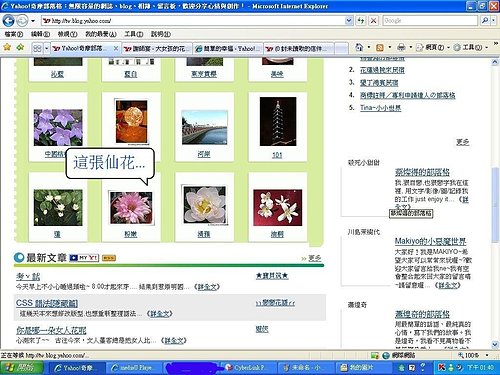500x375 pixels.
Task: Click the Print toolbar icon
Action: (401, 48)
